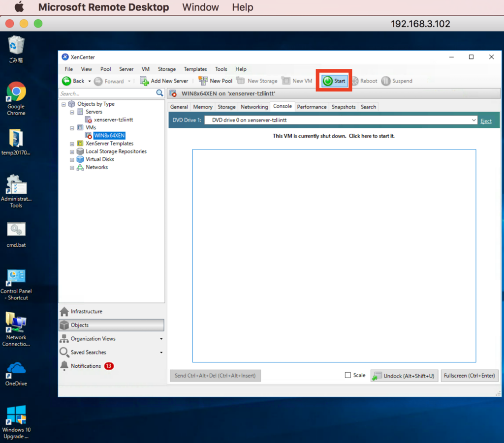Open the DVD Drive 1 dropdown
The width and height of the screenshot is (504, 443).
473,120
